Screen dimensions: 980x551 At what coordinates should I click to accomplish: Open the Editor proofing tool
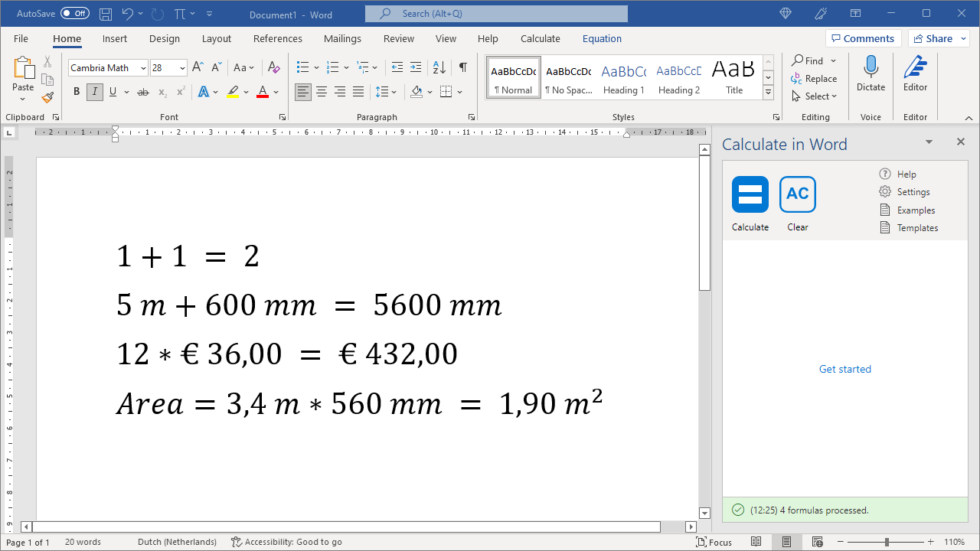(x=915, y=73)
